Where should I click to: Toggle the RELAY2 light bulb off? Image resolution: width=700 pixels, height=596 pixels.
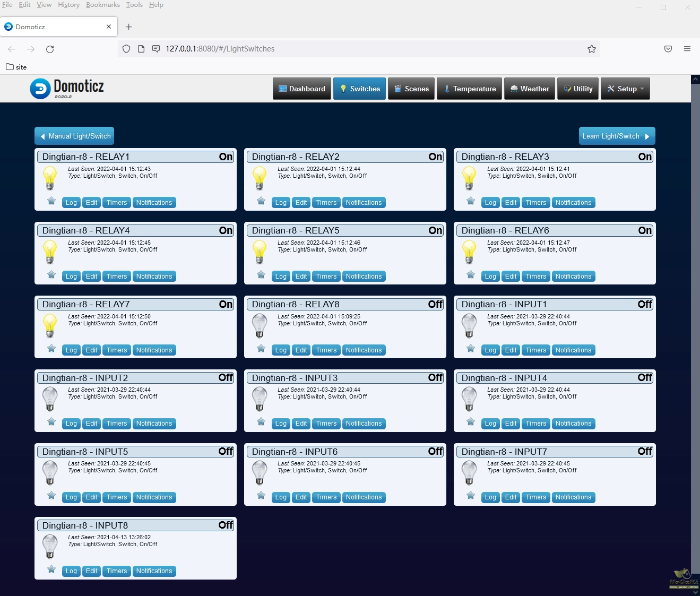260,178
